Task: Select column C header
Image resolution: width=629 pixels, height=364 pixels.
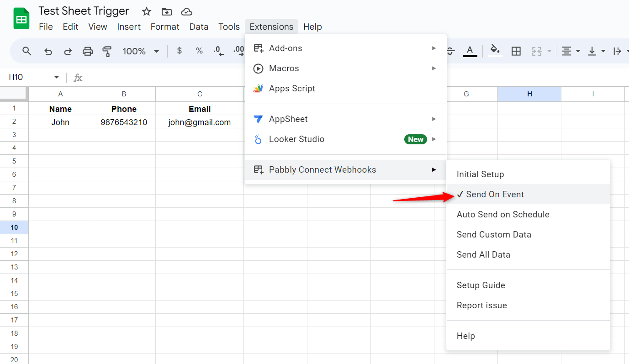Action: [x=200, y=94]
